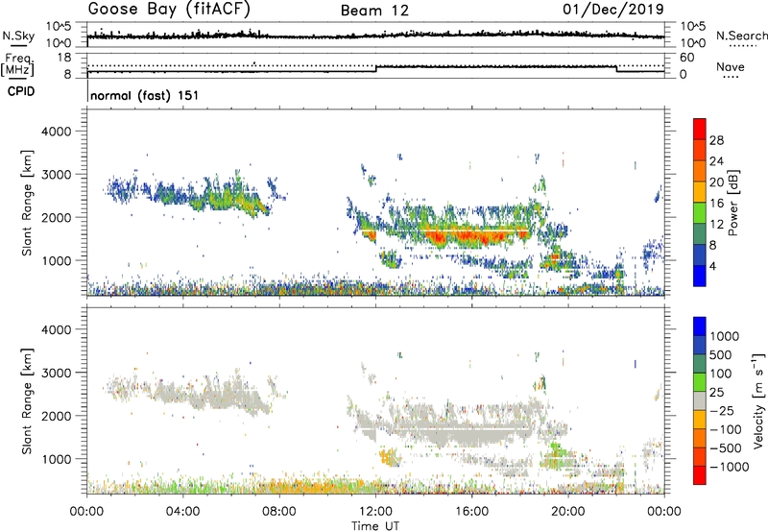
Task: Click the "04:00" time tick label
Action: (182, 512)
